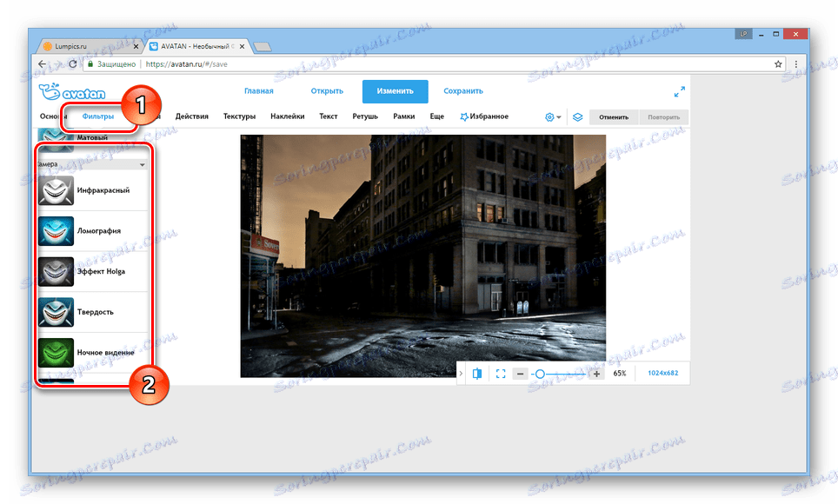Open the Рамки tab
Image resolution: width=838 pixels, height=504 pixels.
click(x=403, y=116)
